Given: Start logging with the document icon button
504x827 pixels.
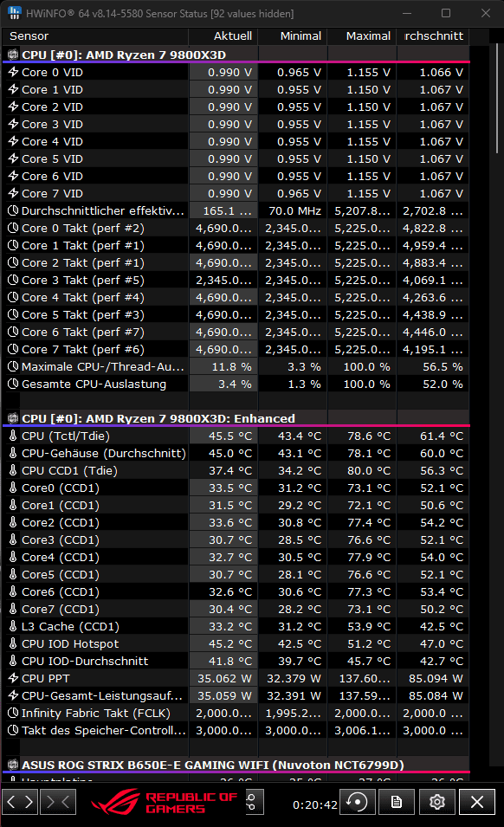Looking at the screenshot, I should tap(397, 802).
